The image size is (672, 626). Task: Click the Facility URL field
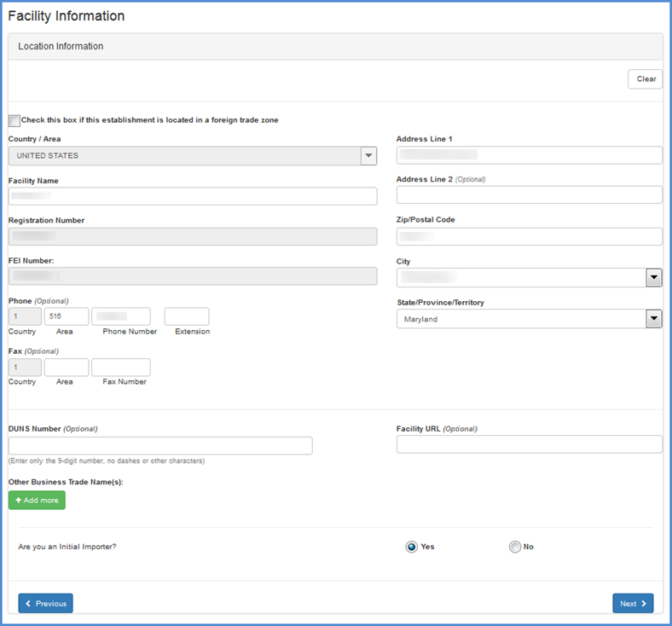point(529,444)
